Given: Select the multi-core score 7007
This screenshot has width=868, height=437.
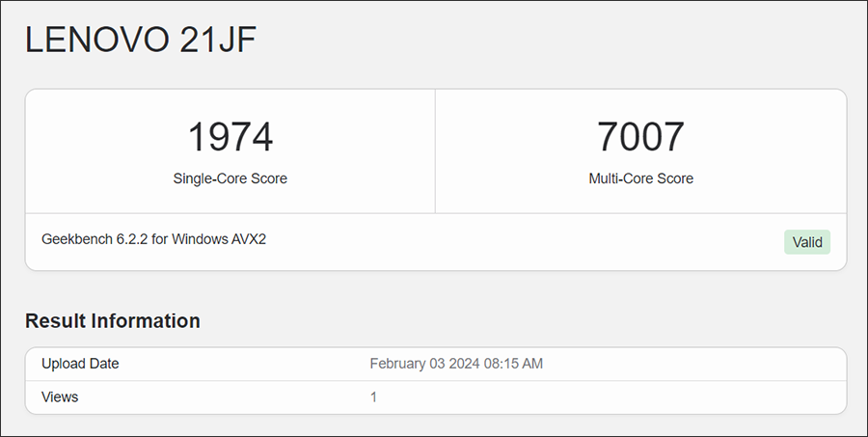Looking at the screenshot, I should (640, 137).
